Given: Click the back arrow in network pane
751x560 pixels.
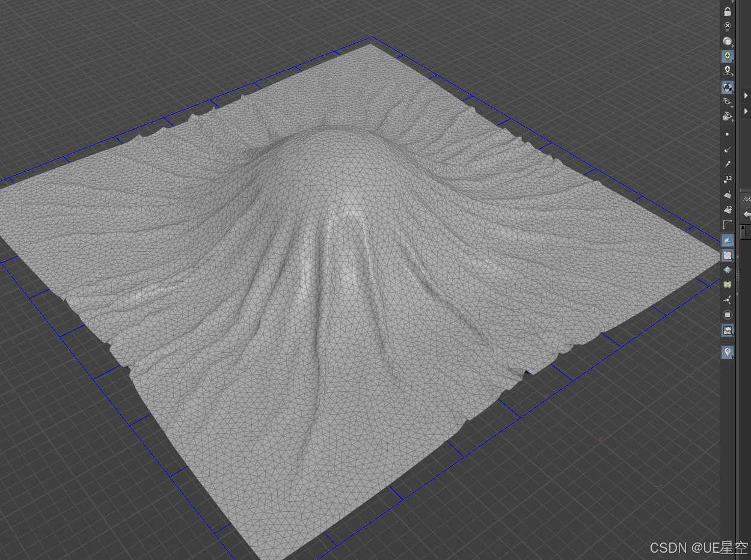Looking at the screenshot, I should [747, 214].
